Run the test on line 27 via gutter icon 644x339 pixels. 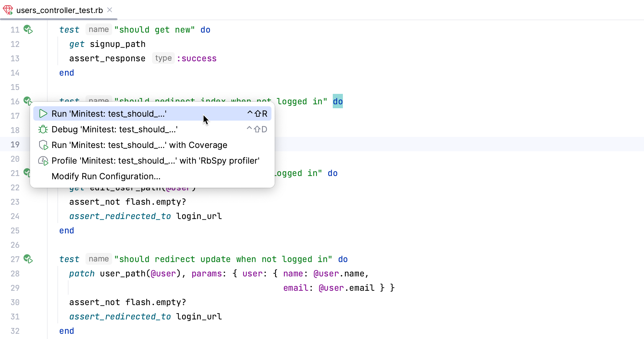[x=28, y=259]
